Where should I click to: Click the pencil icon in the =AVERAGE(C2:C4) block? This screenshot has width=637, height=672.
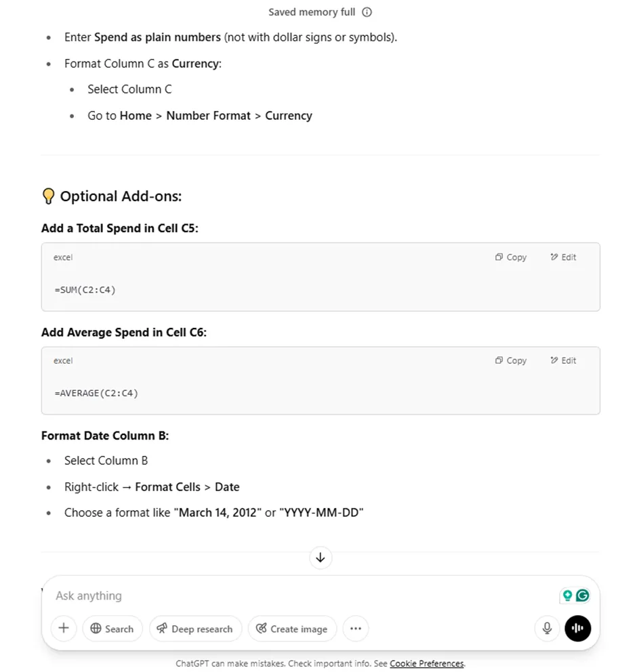(x=554, y=360)
